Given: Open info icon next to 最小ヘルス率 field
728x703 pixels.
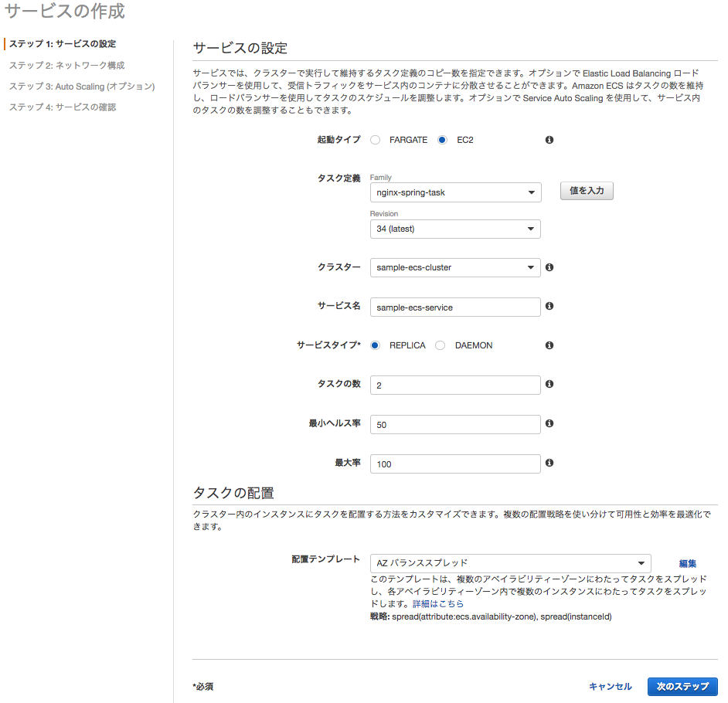Looking at the screenshot, I should [x=549, y=423].
